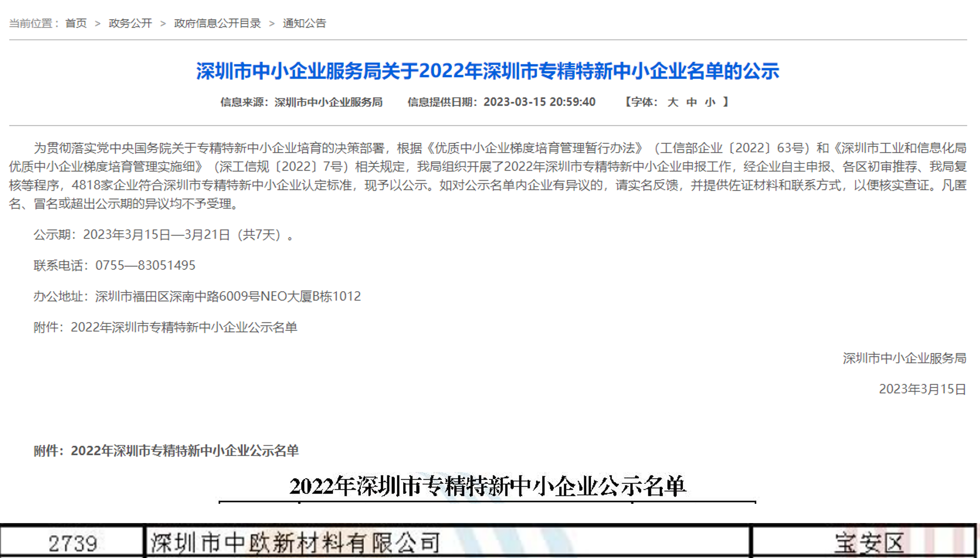Click the bold 附件 heading above the table
The width and height of the screenshot is (980, 558).
[x=166, y=451]
